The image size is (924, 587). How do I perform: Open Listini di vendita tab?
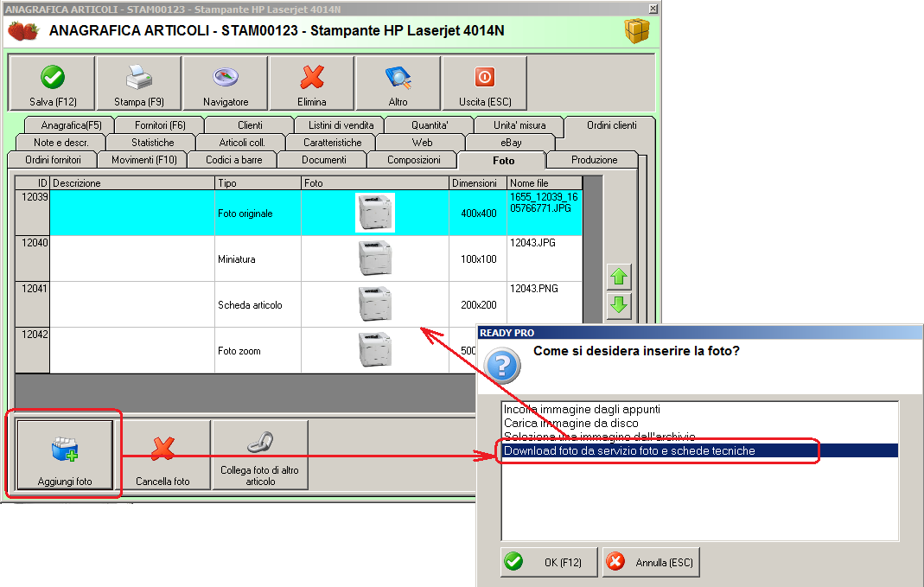tap(341, 125)
